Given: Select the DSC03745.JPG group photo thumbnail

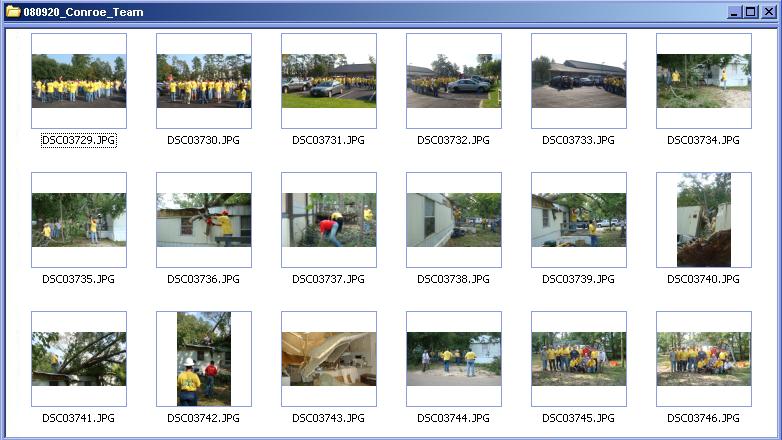Looking at the screenshot, I should 579,359.
